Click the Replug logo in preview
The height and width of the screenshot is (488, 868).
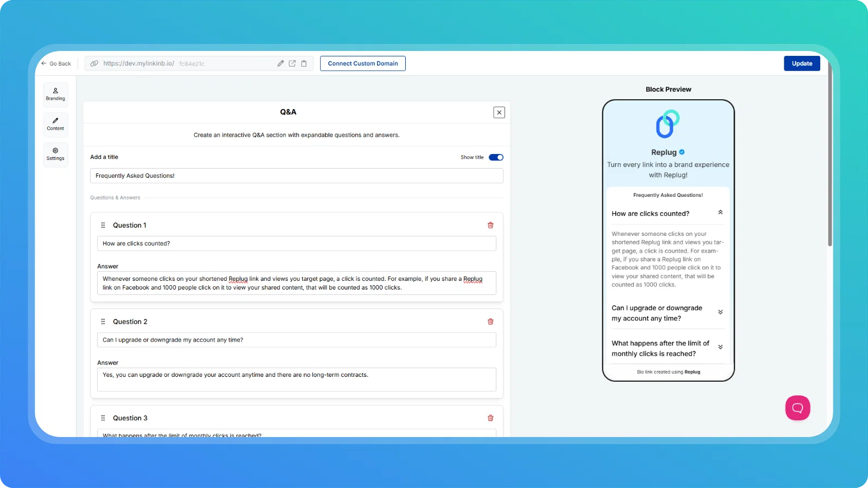point(668,124)
